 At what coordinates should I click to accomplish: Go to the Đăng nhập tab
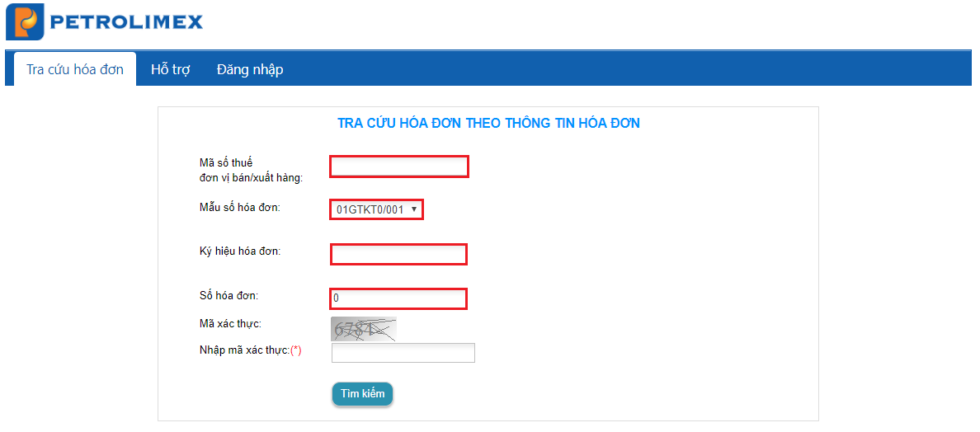tap(250, 69)
